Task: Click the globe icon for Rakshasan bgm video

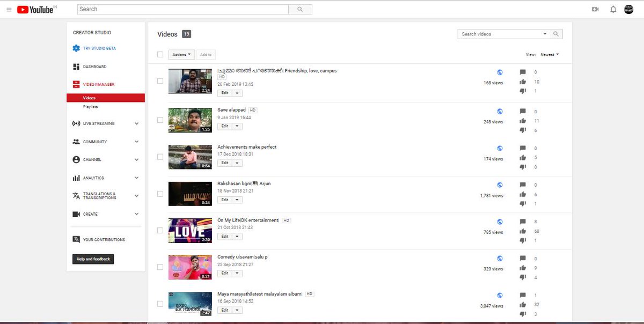Action: click(x=500, y=185)
